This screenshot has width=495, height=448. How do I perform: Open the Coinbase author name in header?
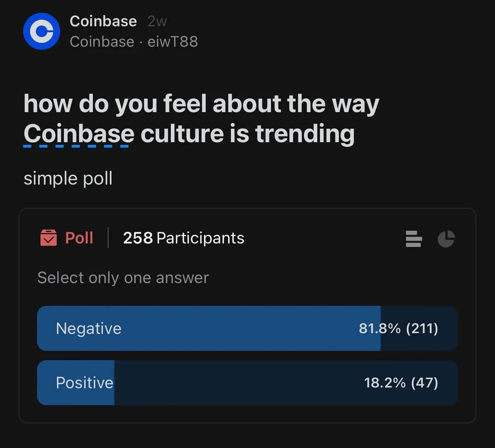[103, 21]
